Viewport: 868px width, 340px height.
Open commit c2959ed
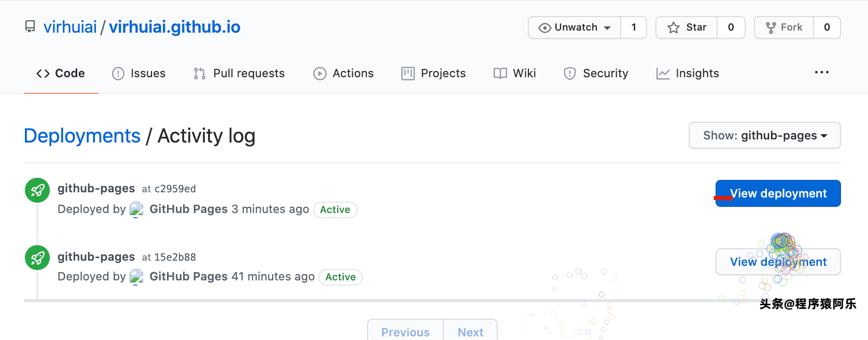click(175, 189)
